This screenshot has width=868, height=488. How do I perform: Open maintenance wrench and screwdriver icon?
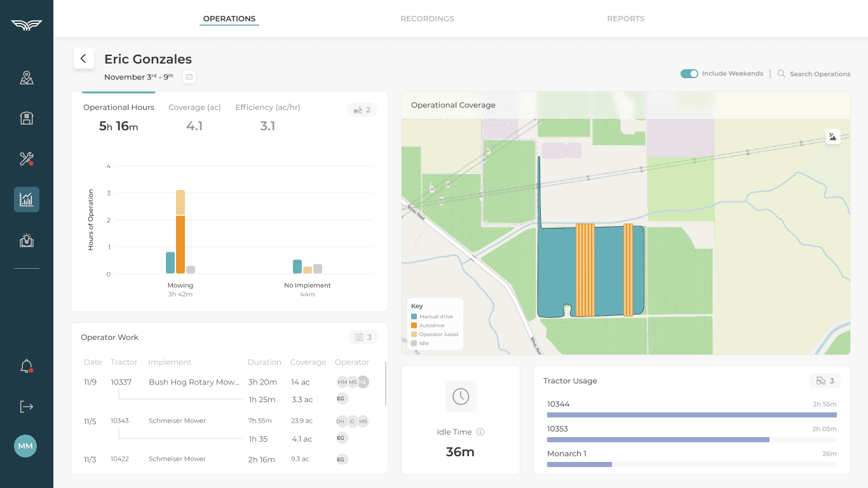[26, 159]
